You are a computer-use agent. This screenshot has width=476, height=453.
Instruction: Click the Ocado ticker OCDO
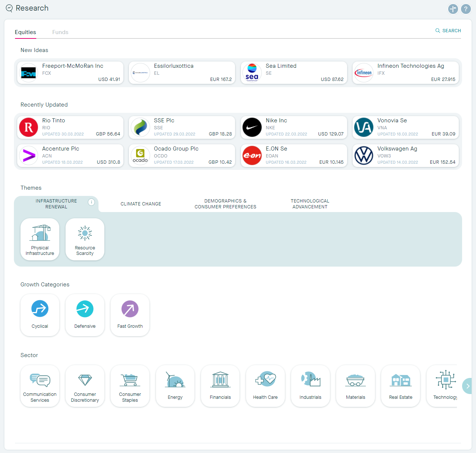[x=161, y=156]
